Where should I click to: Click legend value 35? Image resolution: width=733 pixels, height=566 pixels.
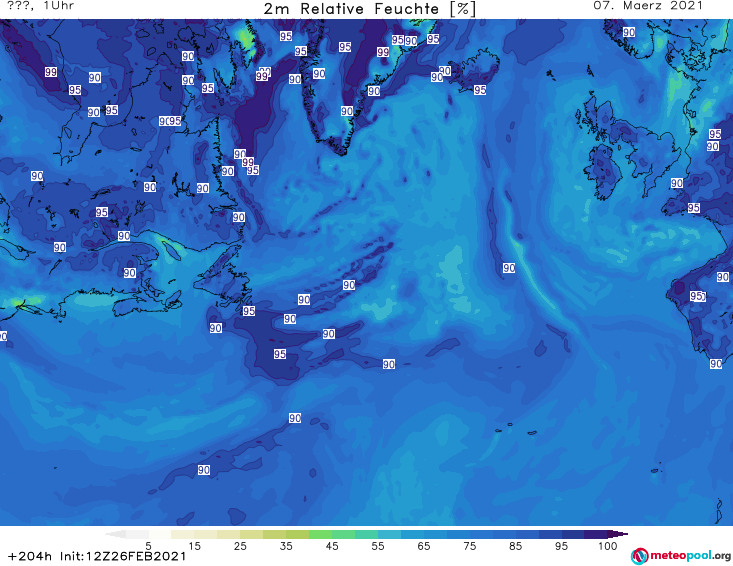(286, 546)
